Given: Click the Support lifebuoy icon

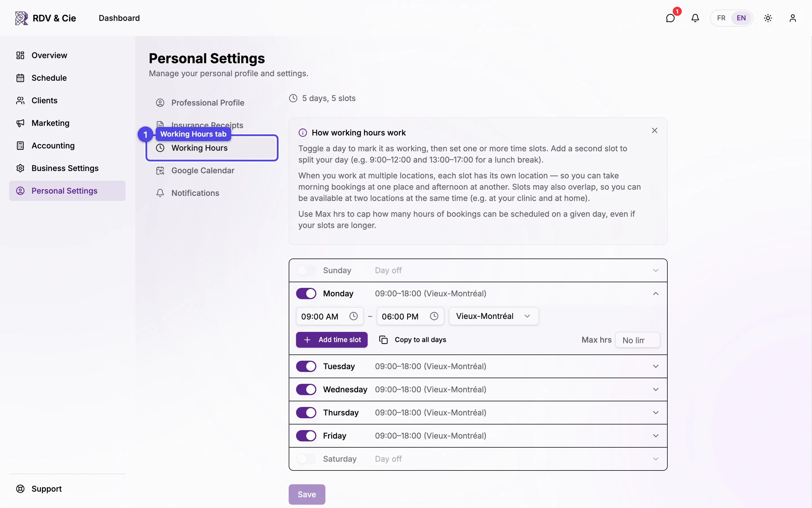Looking at the screenshot, I should tap(21, 489).
